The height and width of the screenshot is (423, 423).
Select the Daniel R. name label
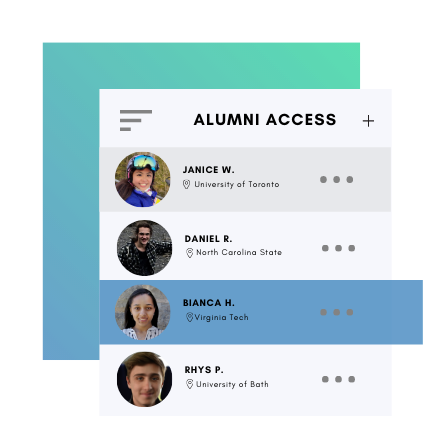pos(208,239)
